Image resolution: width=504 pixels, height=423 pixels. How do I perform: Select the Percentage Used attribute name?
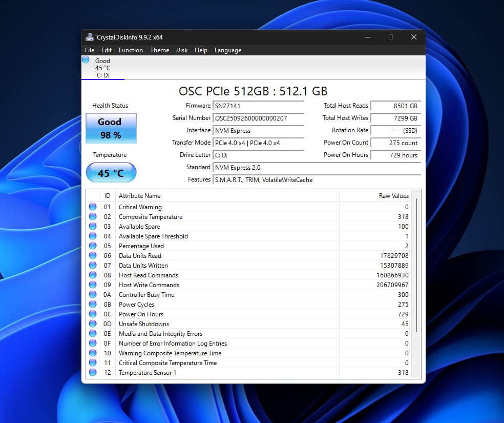point(141,246)
